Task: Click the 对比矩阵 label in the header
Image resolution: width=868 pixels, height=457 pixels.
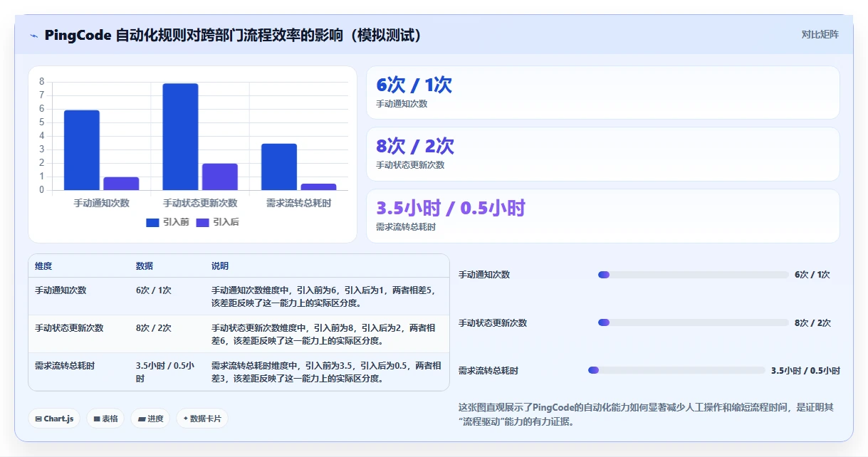Action: coord(820,34)
